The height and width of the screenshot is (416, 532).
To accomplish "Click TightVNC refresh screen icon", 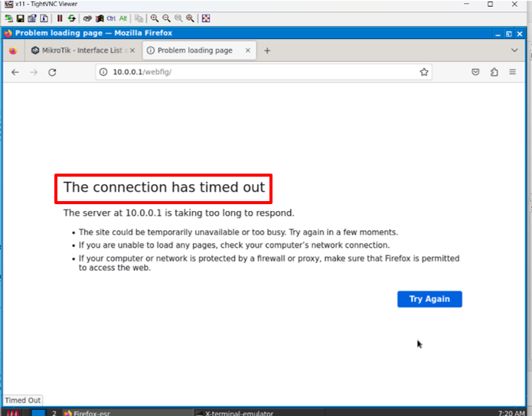I will [72, 18].
